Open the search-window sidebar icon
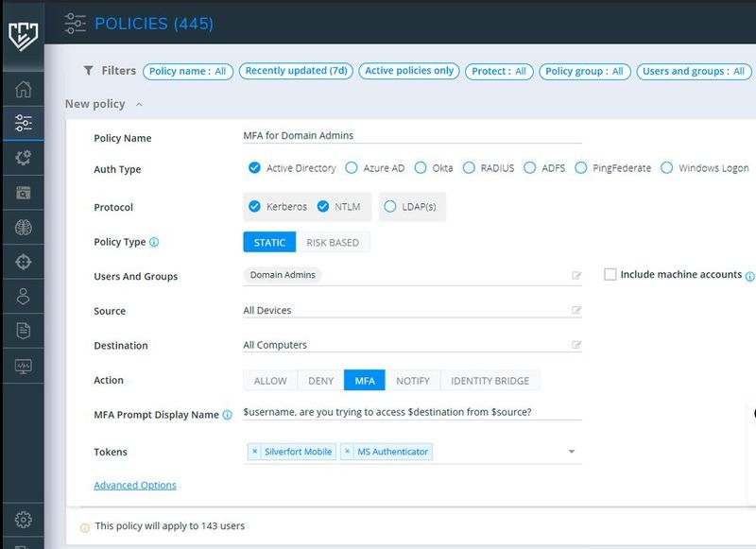756x549 pixels. click(23, 193)
